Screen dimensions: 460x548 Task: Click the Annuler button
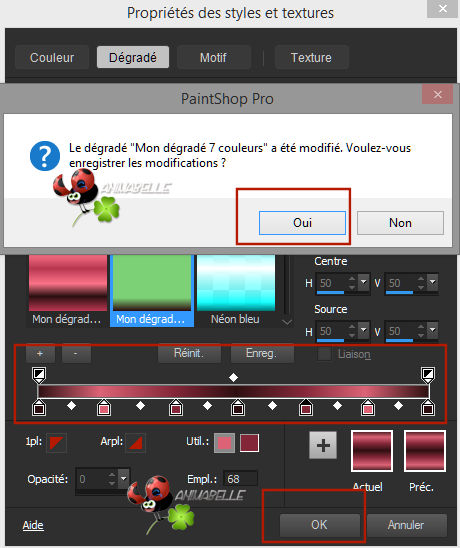(407, 525)
